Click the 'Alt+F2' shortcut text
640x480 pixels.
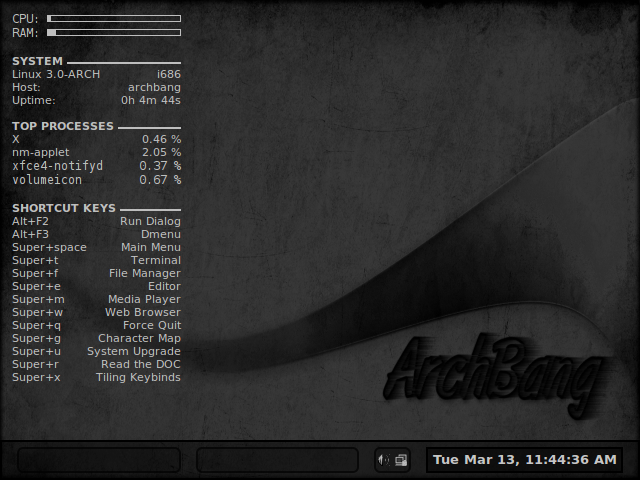(30, 221)
